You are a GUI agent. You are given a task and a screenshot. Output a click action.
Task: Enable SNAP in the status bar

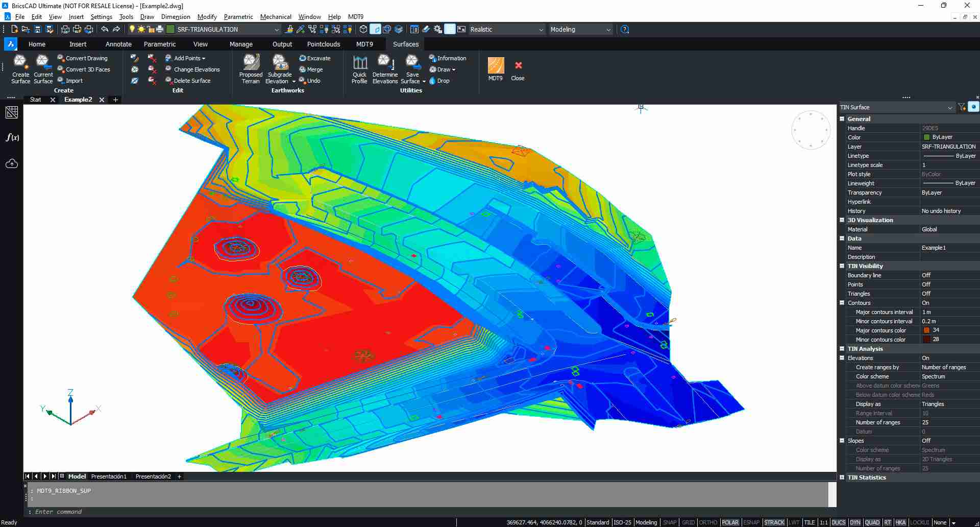[669, 522]
